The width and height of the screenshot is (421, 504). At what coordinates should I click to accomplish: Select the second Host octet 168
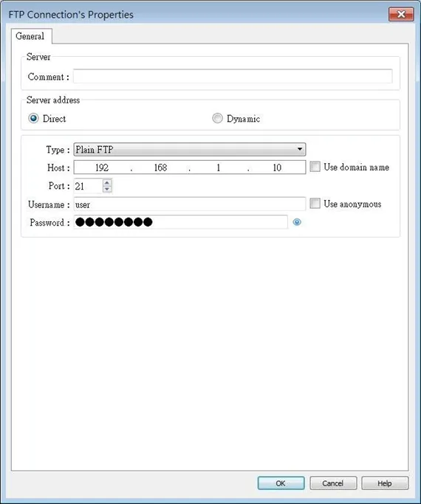coord(160,168)
